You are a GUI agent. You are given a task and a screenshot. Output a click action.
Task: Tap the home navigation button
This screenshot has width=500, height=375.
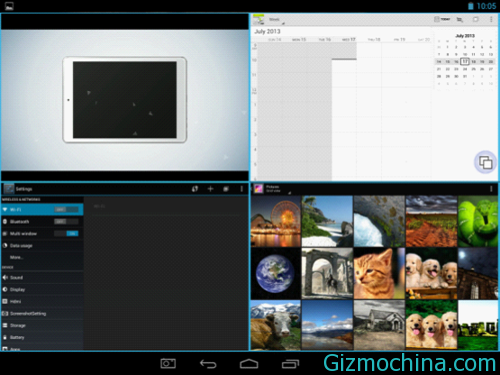coord(249,364)
